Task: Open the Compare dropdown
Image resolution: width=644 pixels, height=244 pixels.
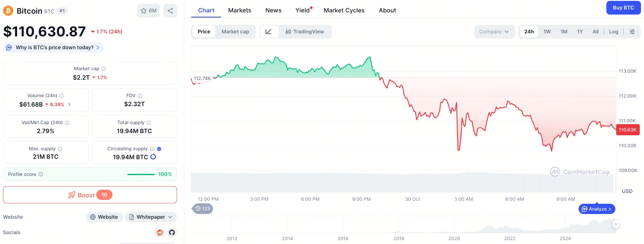Action: pyautogui.click(x=494, y=32)
